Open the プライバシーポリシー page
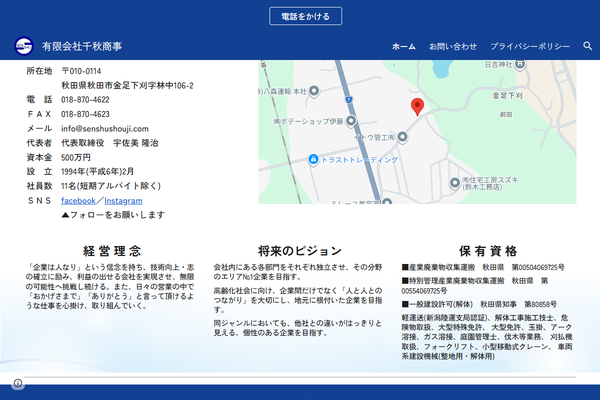 pos(530,46)
